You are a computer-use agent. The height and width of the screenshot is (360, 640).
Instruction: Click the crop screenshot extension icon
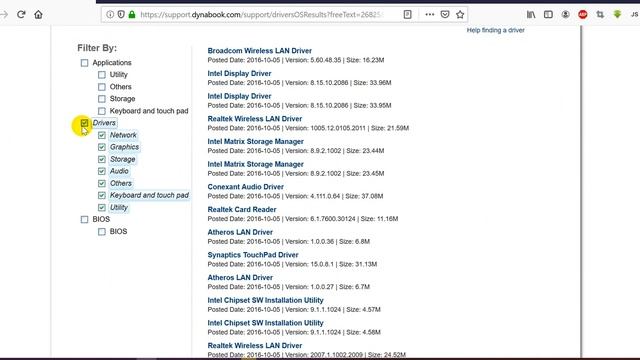(600, 15)
